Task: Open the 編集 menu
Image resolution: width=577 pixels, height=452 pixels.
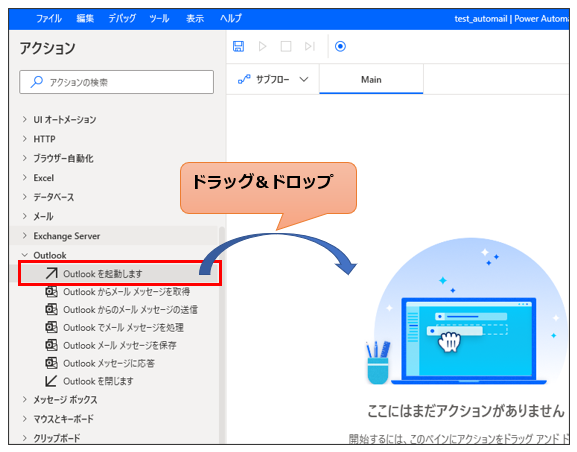Action: click(85, 18)
